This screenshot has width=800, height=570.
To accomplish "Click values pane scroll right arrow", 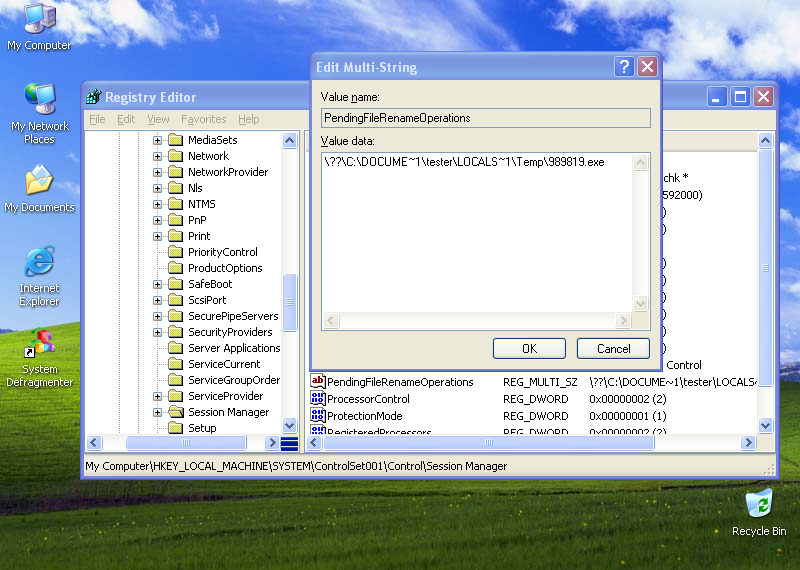I will (748, 442).
